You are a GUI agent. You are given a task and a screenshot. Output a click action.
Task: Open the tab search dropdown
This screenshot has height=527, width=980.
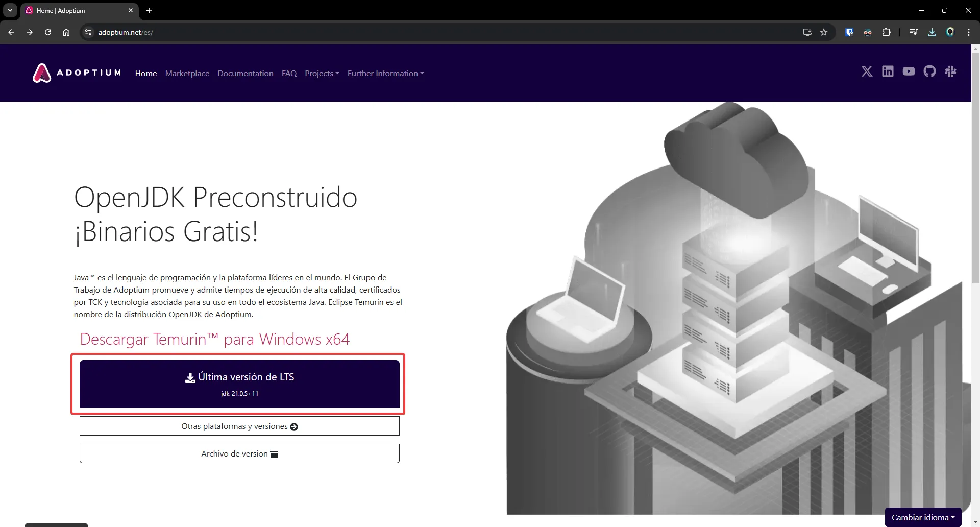pos(10,10)
